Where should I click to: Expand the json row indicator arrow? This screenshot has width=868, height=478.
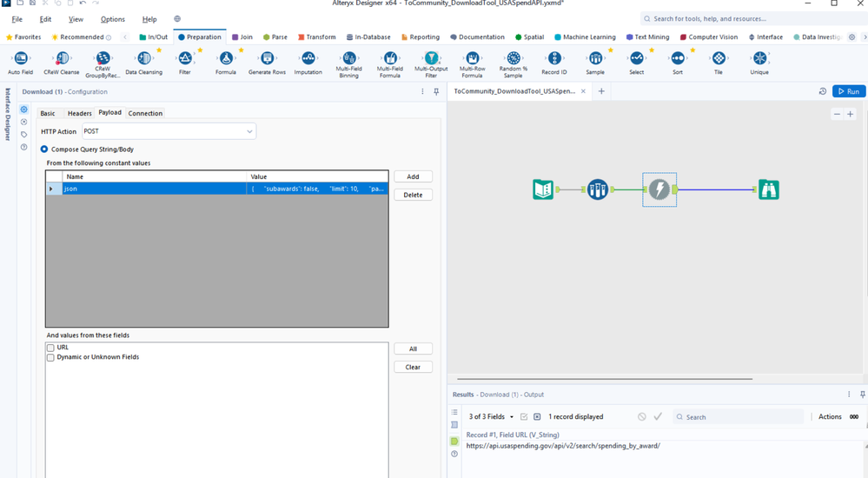(51, 189)
